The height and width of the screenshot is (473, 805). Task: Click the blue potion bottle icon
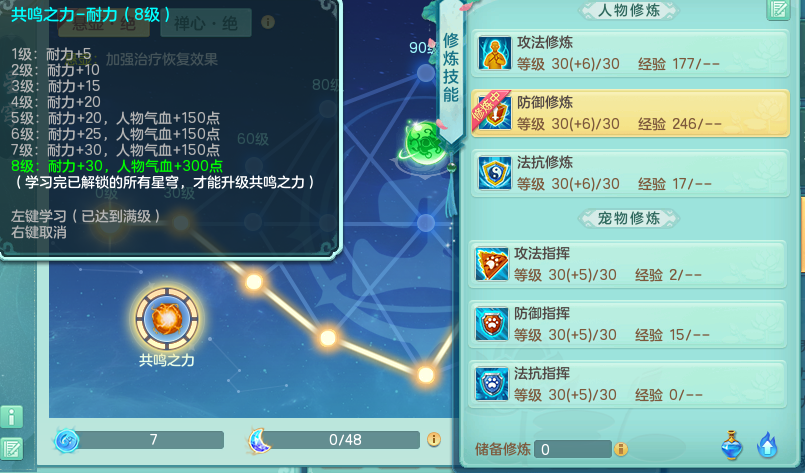coord(732,446)
